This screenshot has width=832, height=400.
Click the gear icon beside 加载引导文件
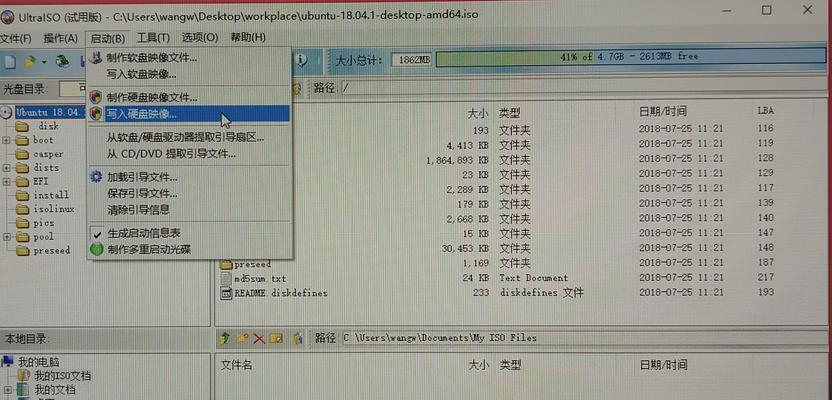96,177
